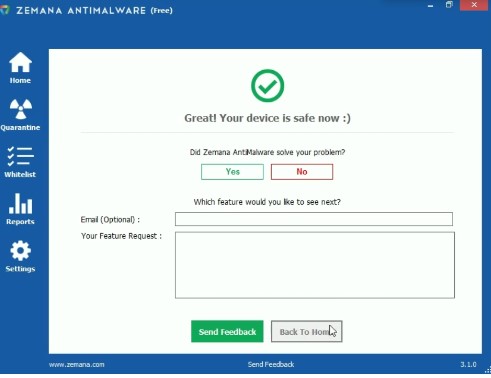Click the Back To Home button
Image resolution: width=491 pixels, height=378 pixels.
tap(307, 331)
